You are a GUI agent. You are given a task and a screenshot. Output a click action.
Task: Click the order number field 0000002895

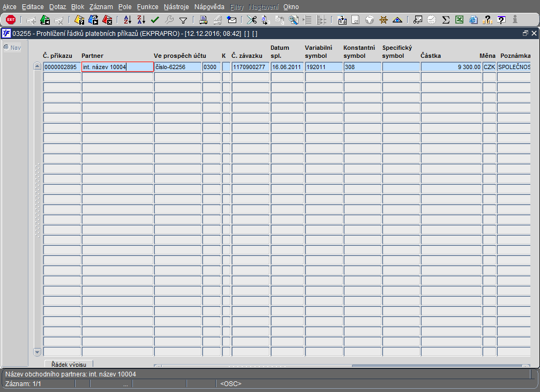62,67
